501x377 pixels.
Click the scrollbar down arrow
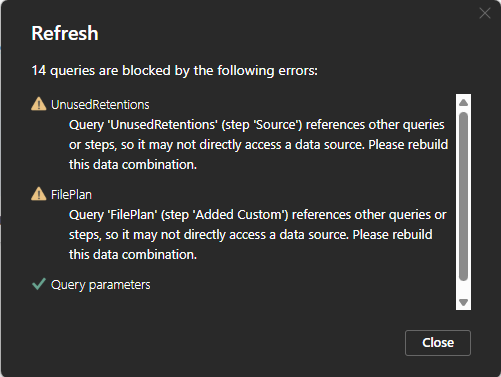463,302
